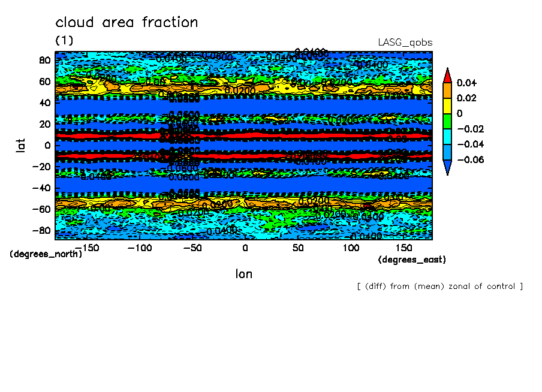Click the 0.04 colorbar label
This screenshot has height=392, width=542.
[465, 83]
